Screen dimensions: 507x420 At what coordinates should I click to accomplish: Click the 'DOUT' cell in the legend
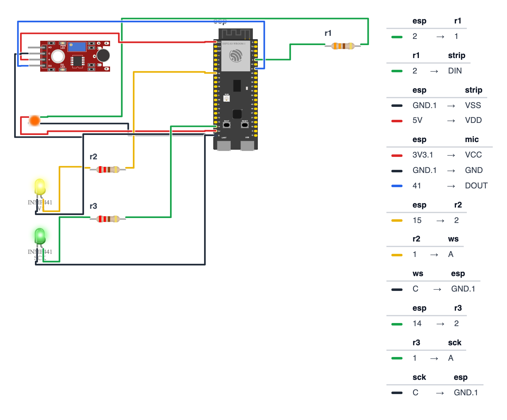click(x=476, y=186)
